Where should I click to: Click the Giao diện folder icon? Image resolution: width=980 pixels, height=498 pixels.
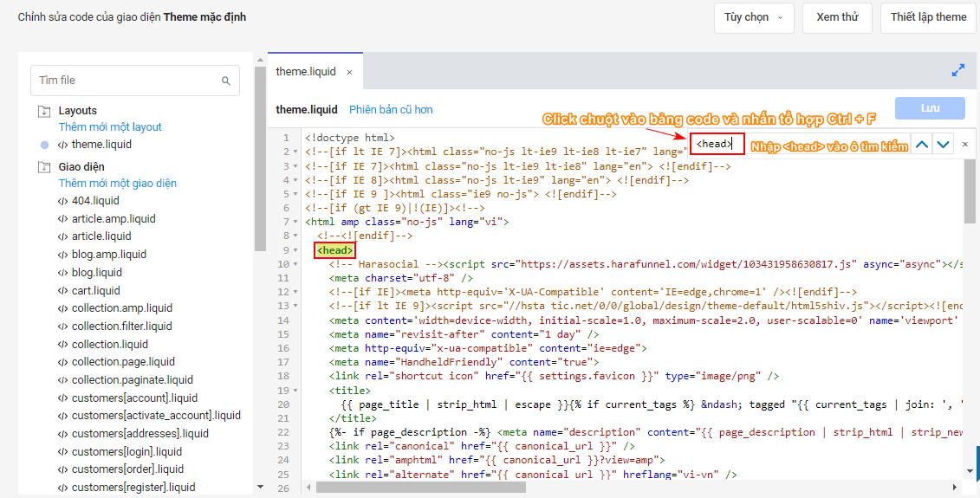[x=44, y=167]
